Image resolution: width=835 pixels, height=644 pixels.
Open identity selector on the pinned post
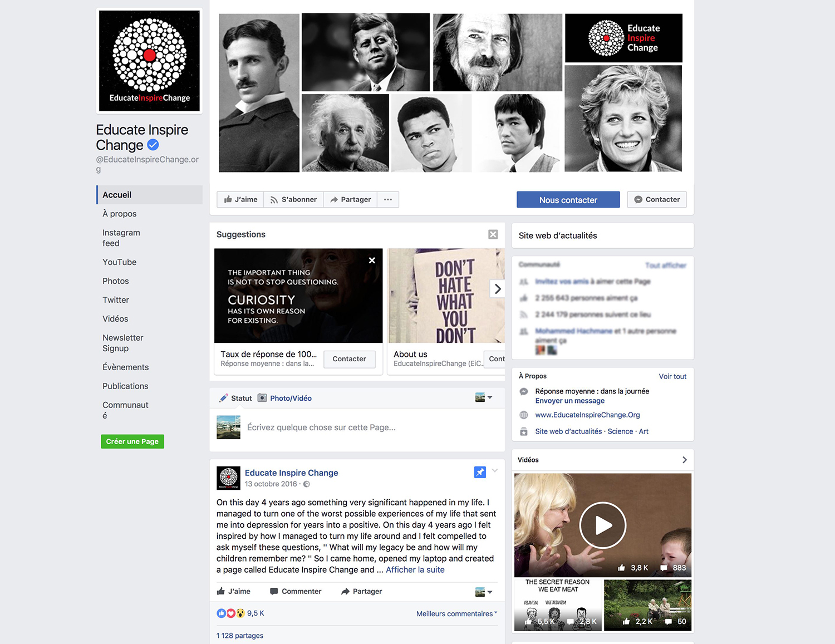(483, 592)
